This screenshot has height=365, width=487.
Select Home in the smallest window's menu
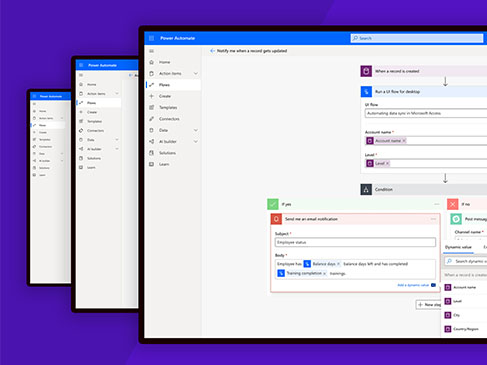43,111
